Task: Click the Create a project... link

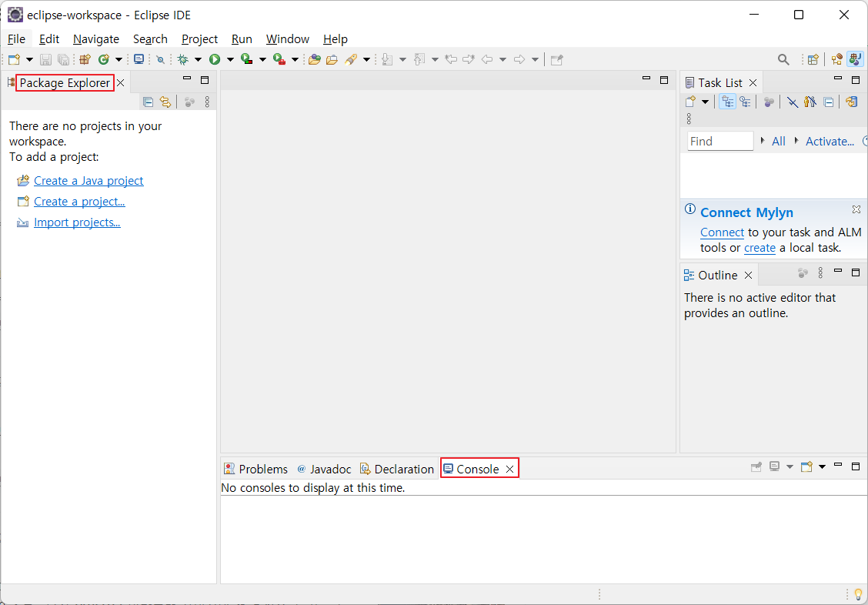Action: coord(79,202)
